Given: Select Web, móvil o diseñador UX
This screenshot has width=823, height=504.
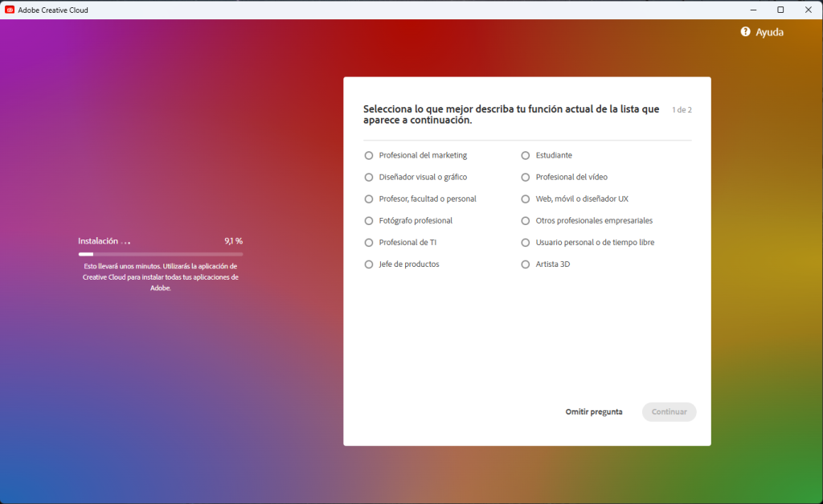Looking at the screenshot, I should pyautogui.click(x=526, y=199).
